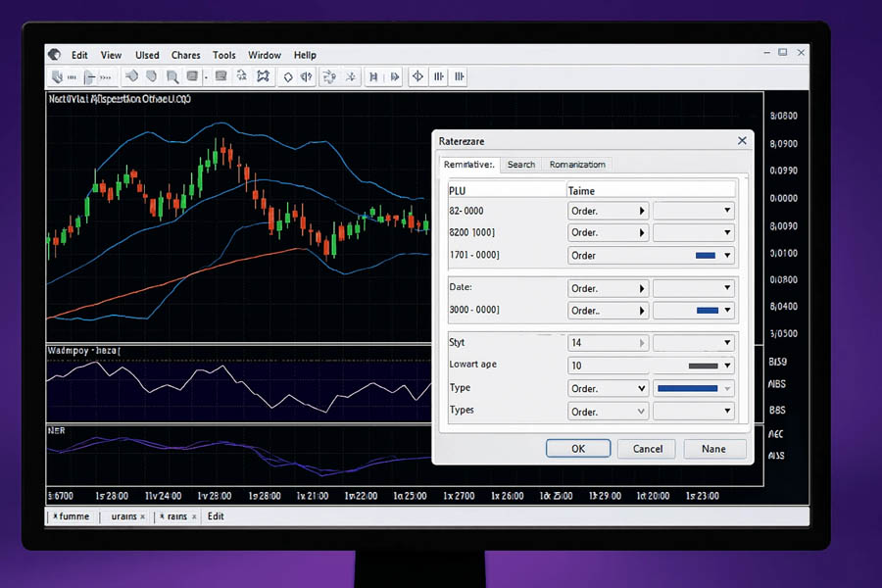882x588 pixels.
Task: Switch to the Romanizatiom tab
Action: pos(577,165)
